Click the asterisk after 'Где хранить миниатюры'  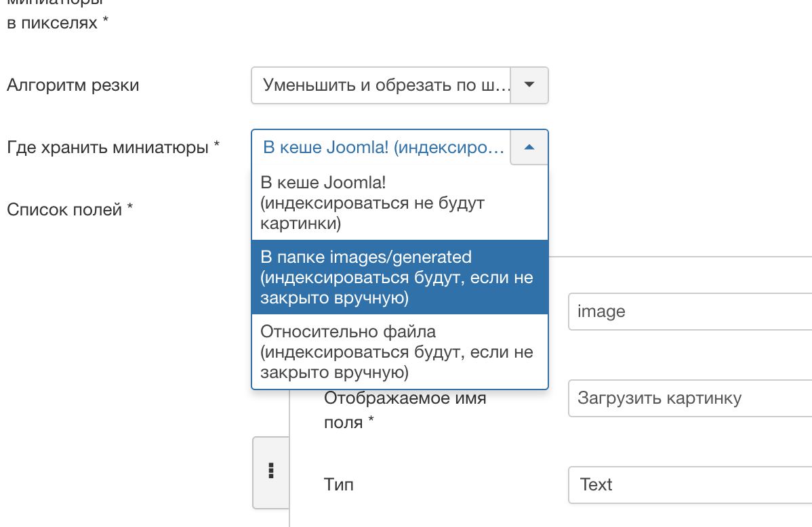pos(217,145)
